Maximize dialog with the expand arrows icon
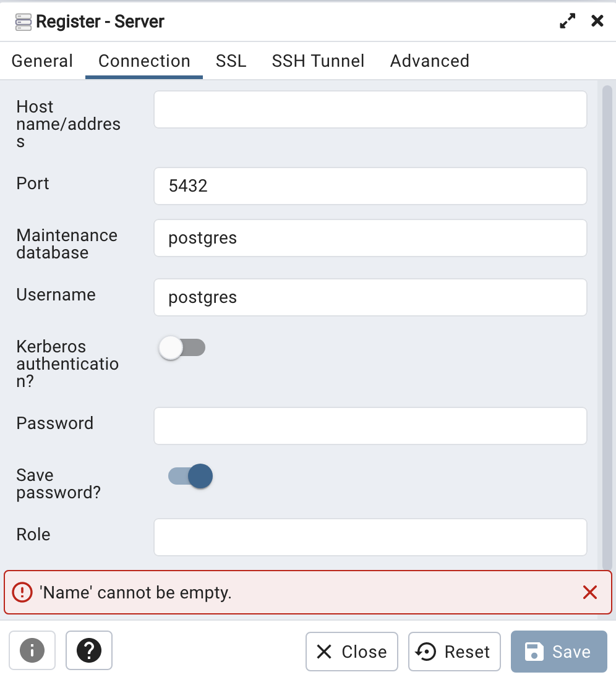Image resolution: width=616 pixels, height=680 pixels. (x=567, y=21)
